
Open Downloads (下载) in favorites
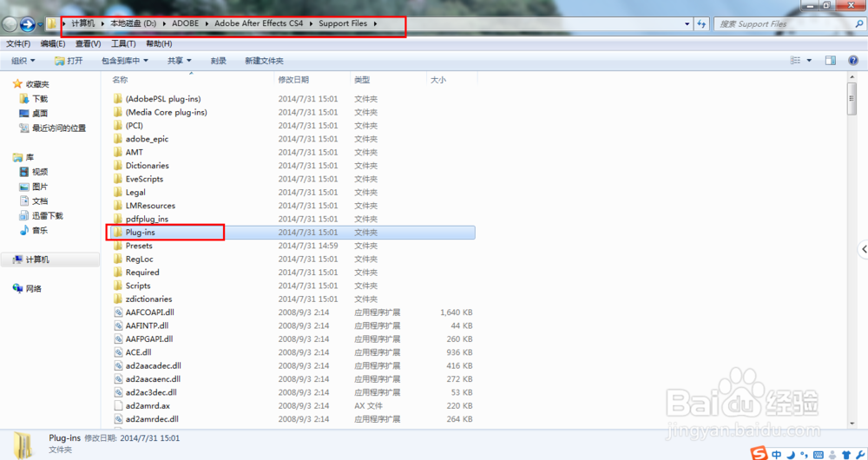[34, 99]
